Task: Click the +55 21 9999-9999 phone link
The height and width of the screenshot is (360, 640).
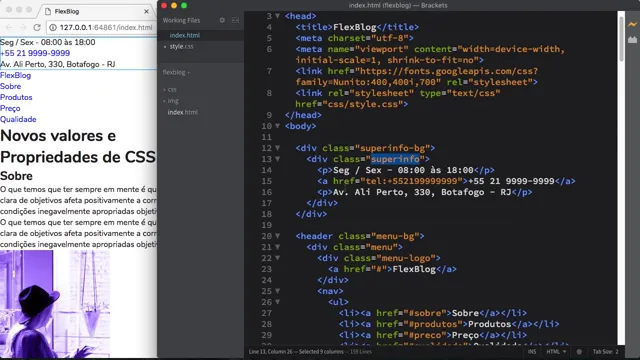Action: coord(35,53)
